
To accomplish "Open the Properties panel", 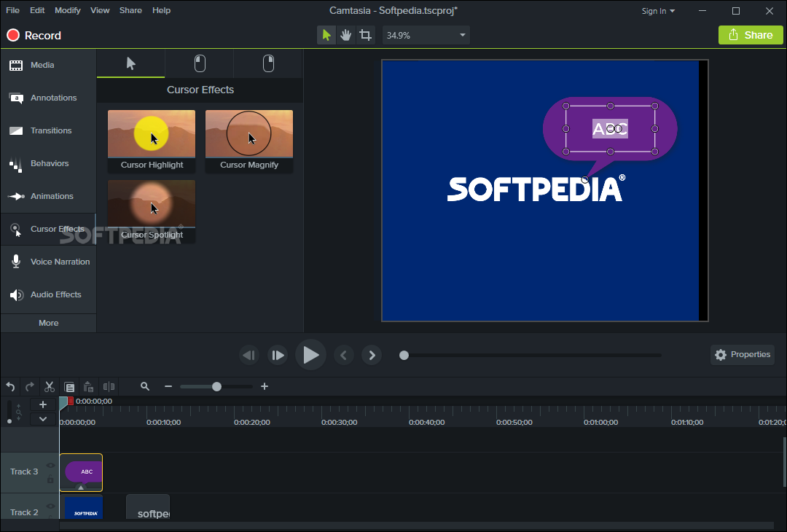I will click(x=743, y=355).
